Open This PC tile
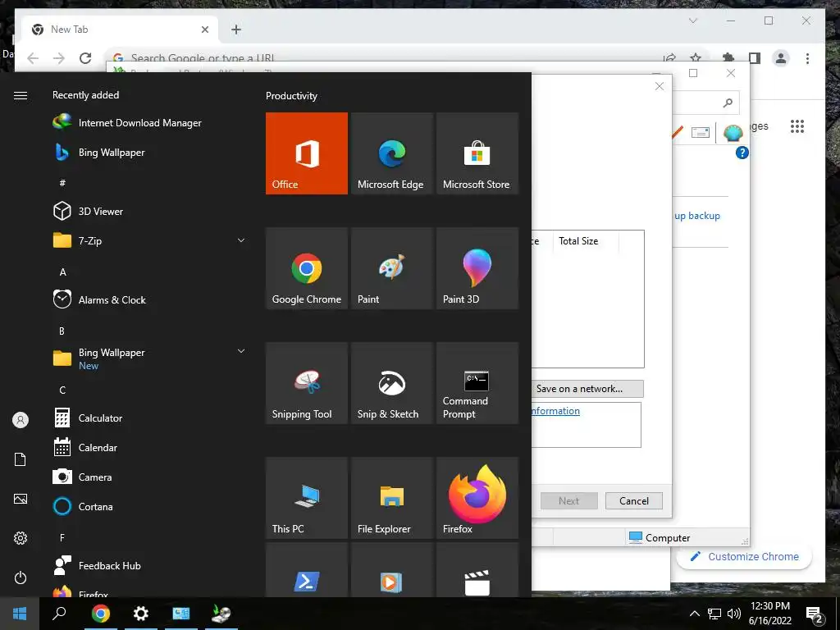The height and width of the screenshot is (630, 840). [307, 498]
